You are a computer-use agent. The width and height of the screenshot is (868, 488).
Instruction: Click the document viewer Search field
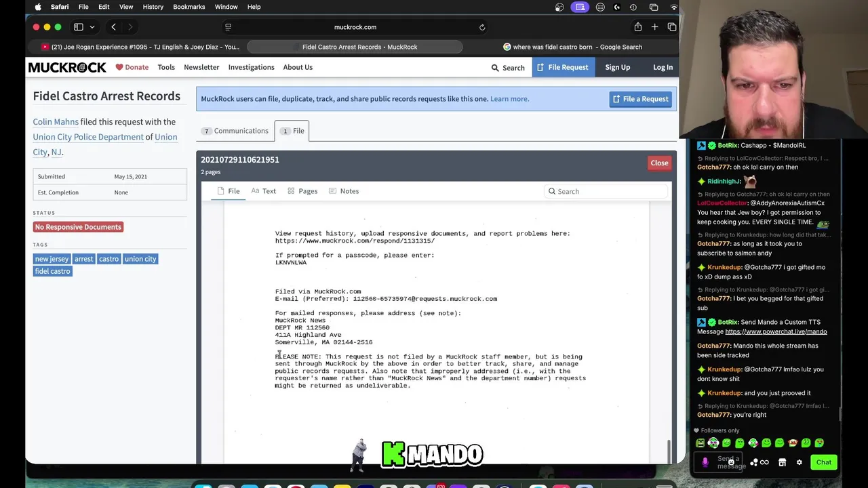(x=607, y=191)
